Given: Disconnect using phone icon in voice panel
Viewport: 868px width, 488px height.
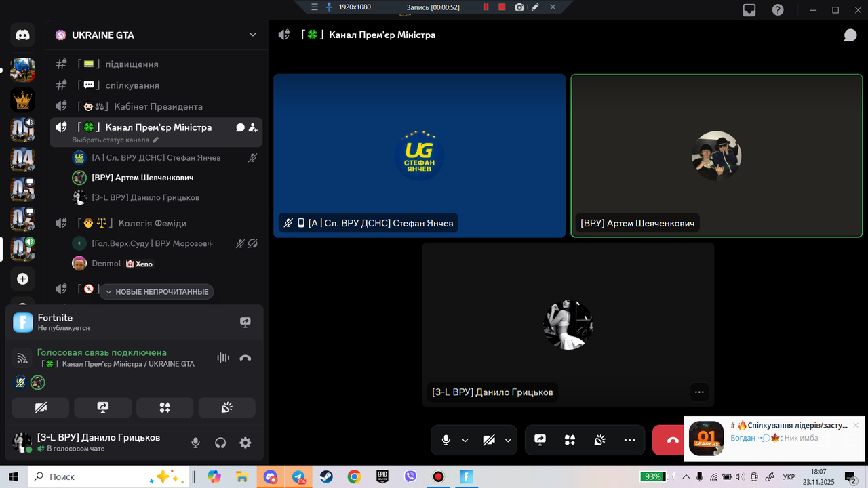Looking at the screenshot, I should point(245,357).
